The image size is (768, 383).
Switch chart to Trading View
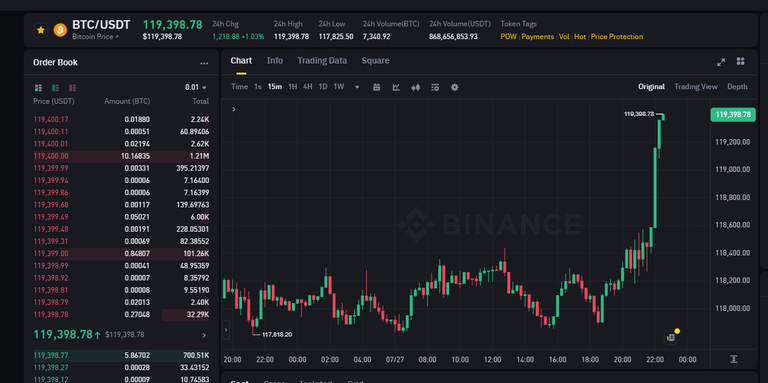[696, 87]
